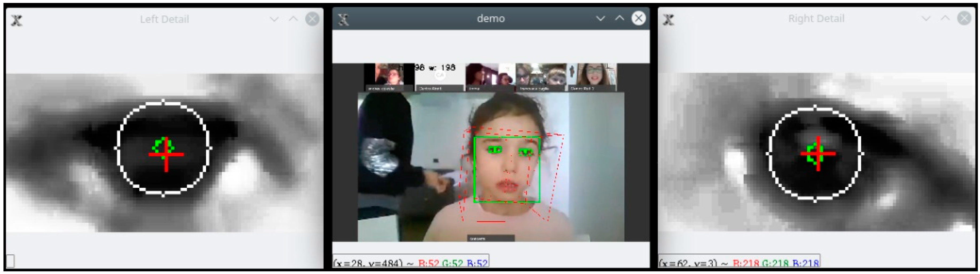Viewport: 980px width, 274px height.
Task: Select the thumbnail of girl with green glasses
Action: [592, 77]
